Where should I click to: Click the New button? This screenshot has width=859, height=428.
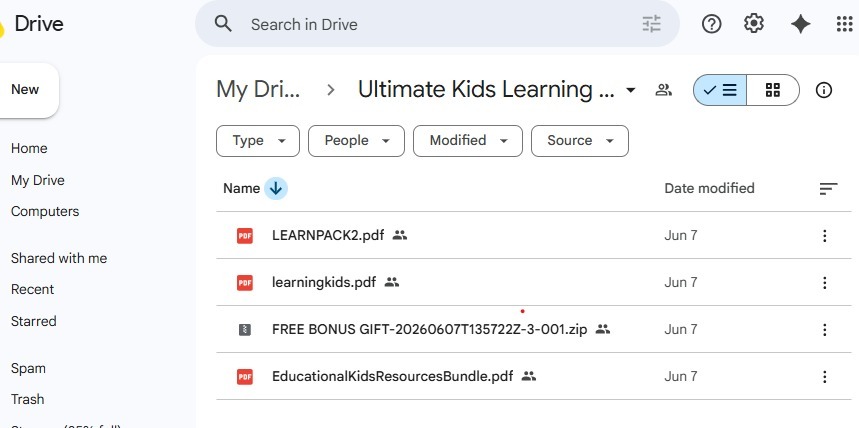[x=28, y=90]
